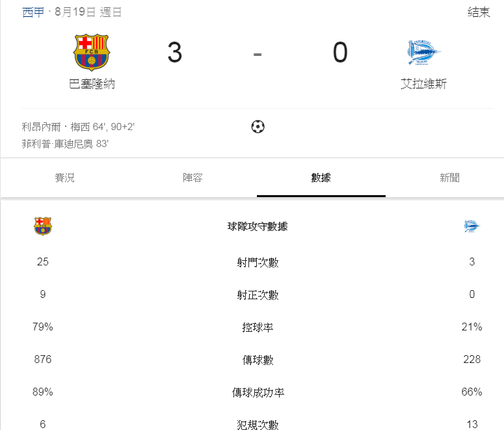Click the 結束 match status text

coord(479,12)
